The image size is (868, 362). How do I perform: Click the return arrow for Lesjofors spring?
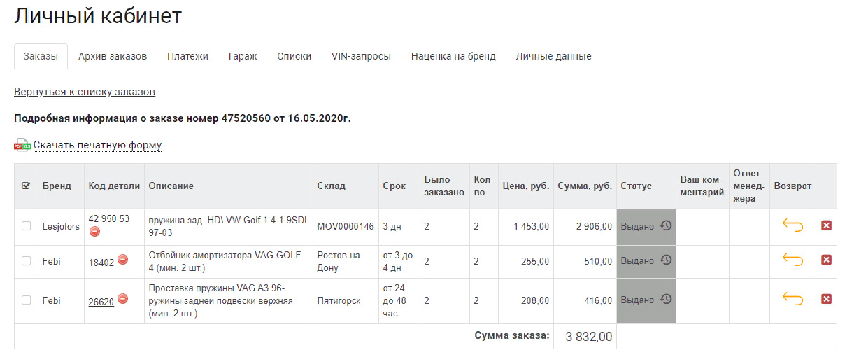[792, 225]
